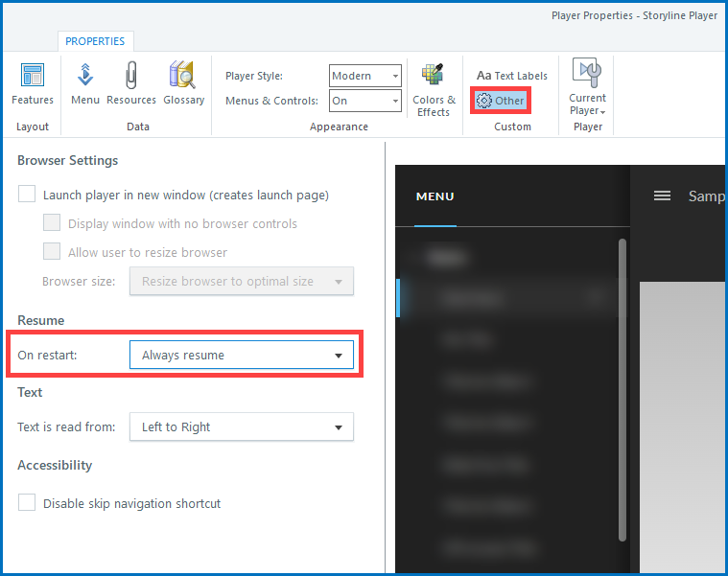Open the Browser size dropdown

pos(242,281)
